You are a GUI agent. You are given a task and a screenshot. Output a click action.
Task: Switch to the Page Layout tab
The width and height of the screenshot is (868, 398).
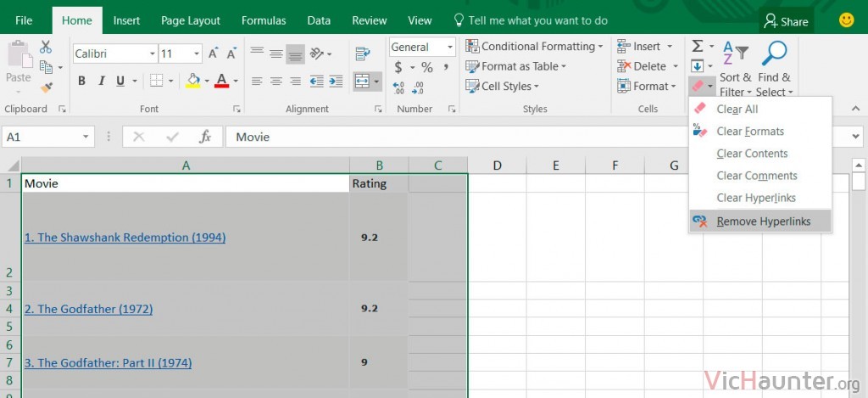[191, 20]
